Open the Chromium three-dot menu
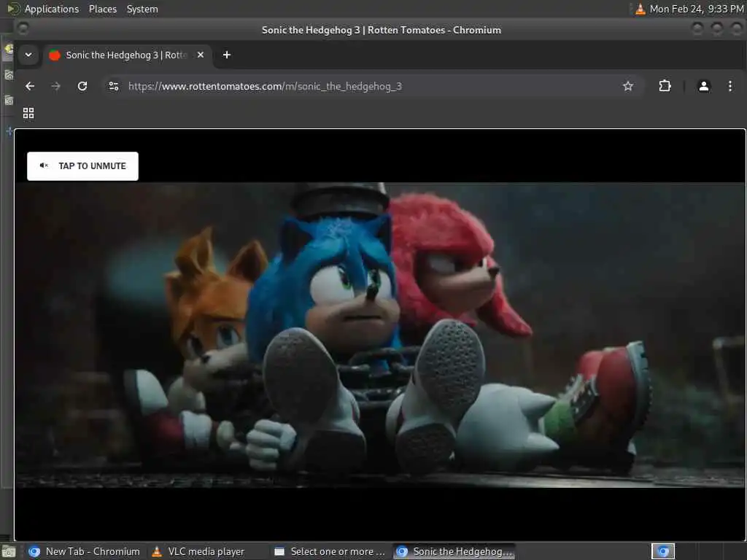The image size is (747, 560). [x=729, y=86]
